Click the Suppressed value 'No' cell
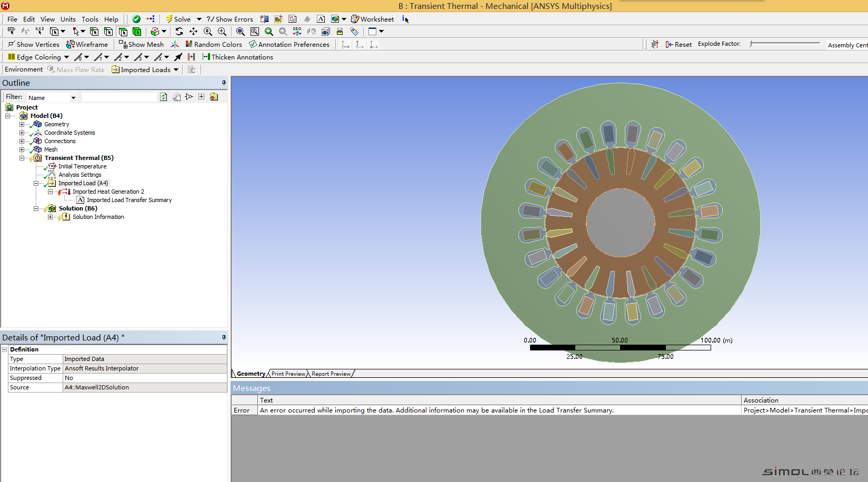This screenshot has height=482, width=868. click(x=145, y=378)
